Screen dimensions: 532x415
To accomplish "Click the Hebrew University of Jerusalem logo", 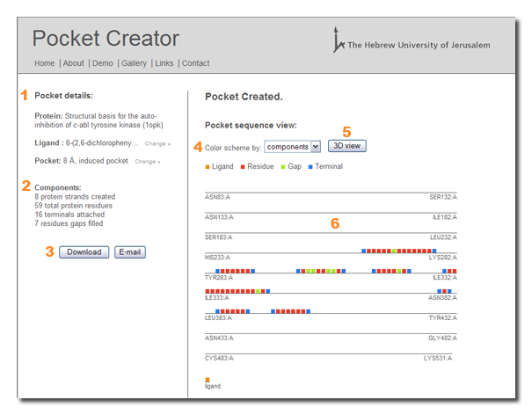I will pos(412,40).
